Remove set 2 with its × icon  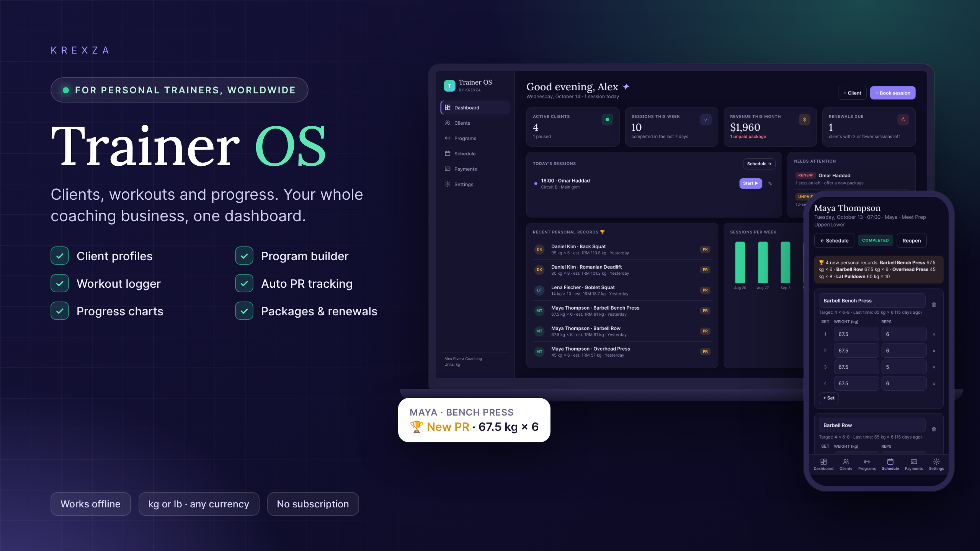(x=934, y=351)
